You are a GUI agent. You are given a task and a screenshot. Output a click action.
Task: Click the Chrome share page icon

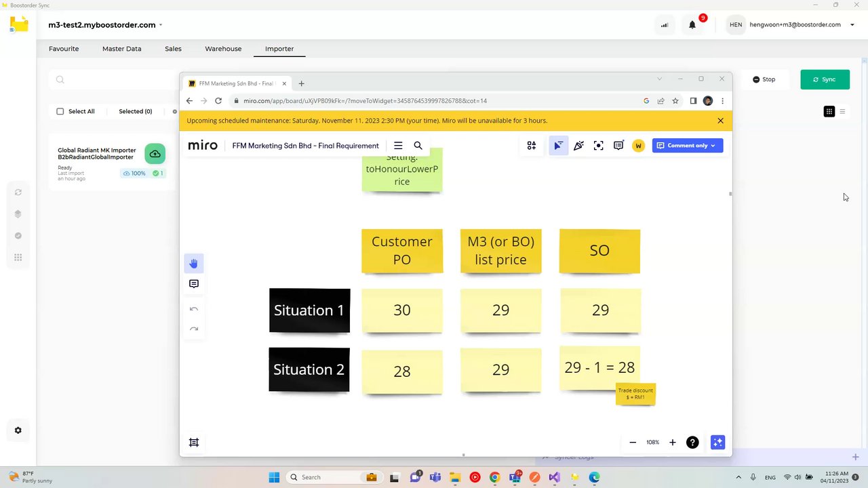coord(661,101)
